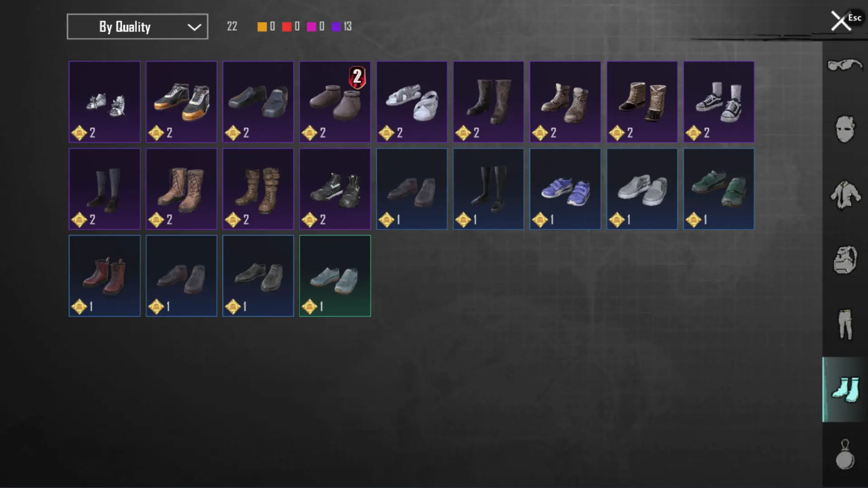This screenshot has height=488, width=868.
Task: Open the glasses category in the sidebar
Action: pyautogui.click(x=844, y=66)
